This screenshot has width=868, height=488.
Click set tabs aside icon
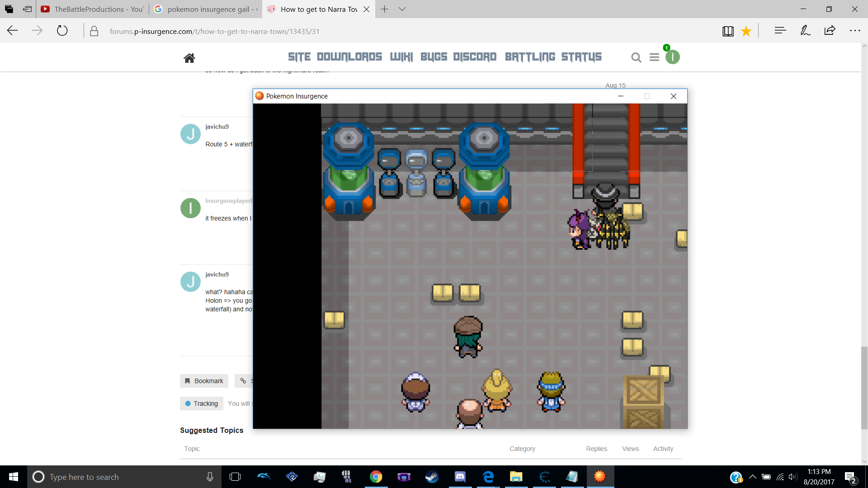click(x=27, y=9)
